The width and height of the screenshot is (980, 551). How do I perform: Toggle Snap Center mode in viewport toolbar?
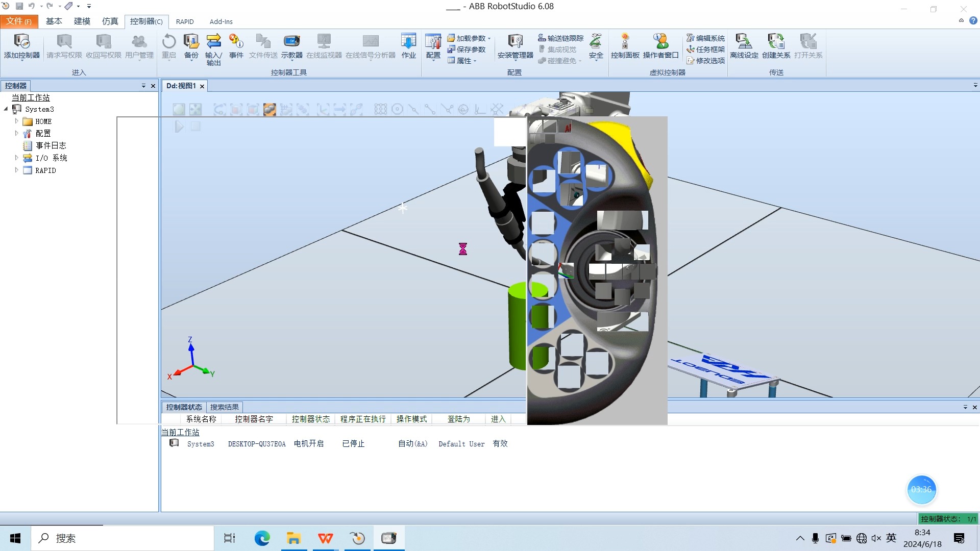[x=397, y=109]
